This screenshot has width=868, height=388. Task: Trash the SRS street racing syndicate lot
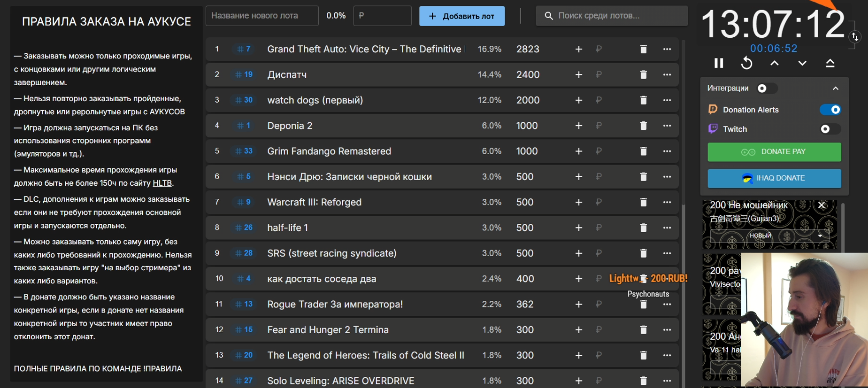tap(643, 253)
